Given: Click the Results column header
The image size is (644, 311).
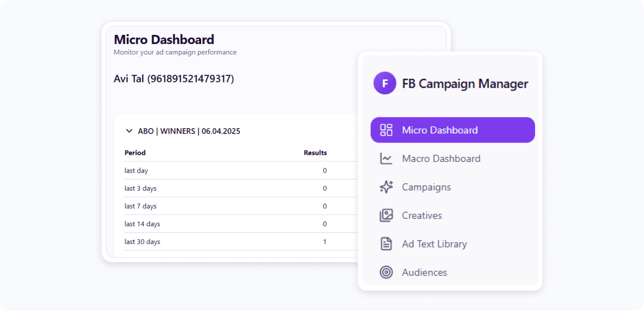Looking at the screenshot, I should coord(315,153).
